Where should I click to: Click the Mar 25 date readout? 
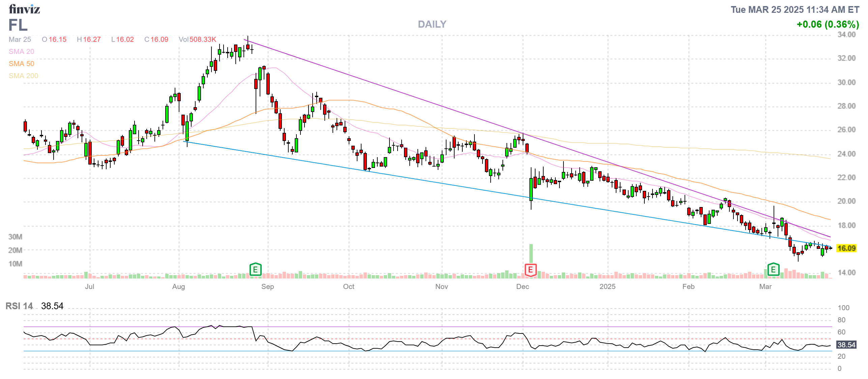pyautogui.click(x=20, y=39)
